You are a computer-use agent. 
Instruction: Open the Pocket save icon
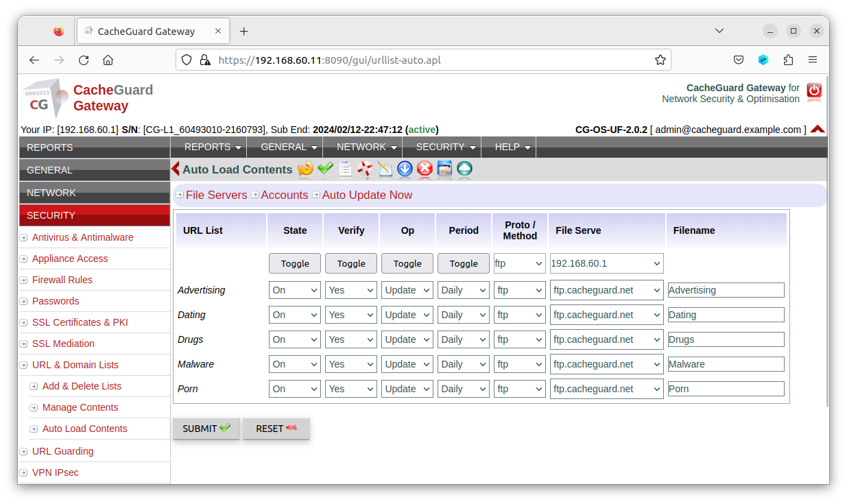pos(739,60)
